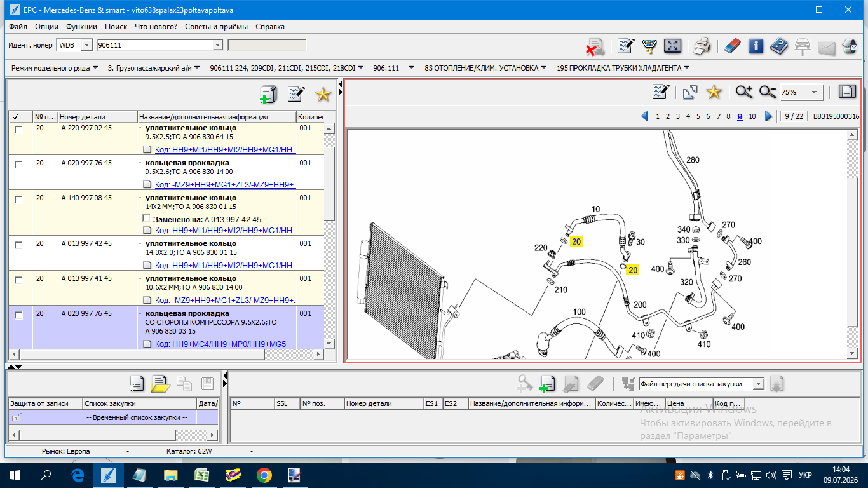
Task: Add to shopping list icon above parts list
Action: (x=269, y=94)
